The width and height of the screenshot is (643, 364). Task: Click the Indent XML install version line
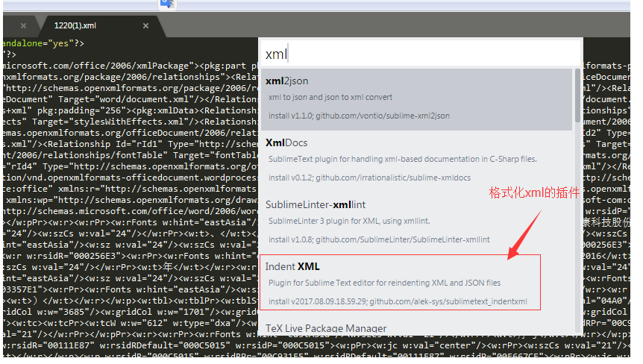click(x=398, y=301)
